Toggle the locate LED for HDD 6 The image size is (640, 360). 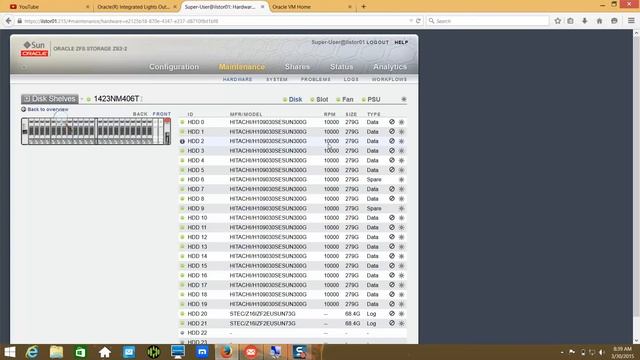coord(401,180)
